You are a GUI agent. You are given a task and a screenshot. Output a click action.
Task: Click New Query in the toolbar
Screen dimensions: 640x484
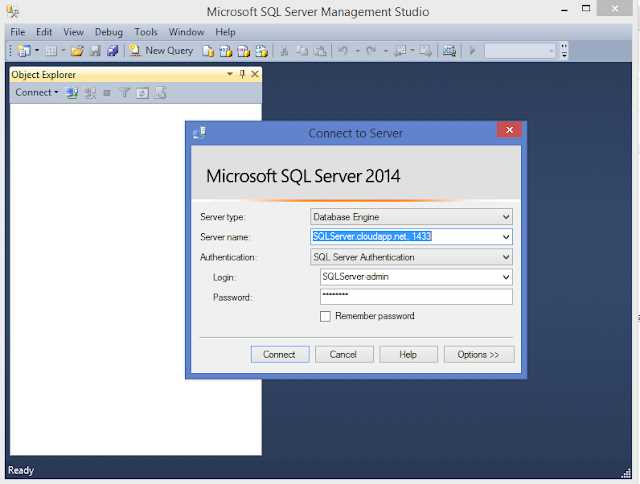[x=161, y=51]
